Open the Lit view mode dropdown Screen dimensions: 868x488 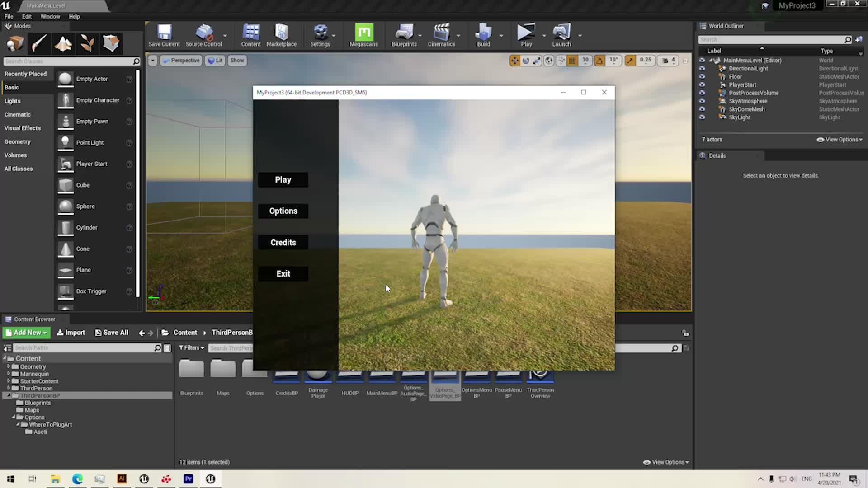[x=215, y=60]
